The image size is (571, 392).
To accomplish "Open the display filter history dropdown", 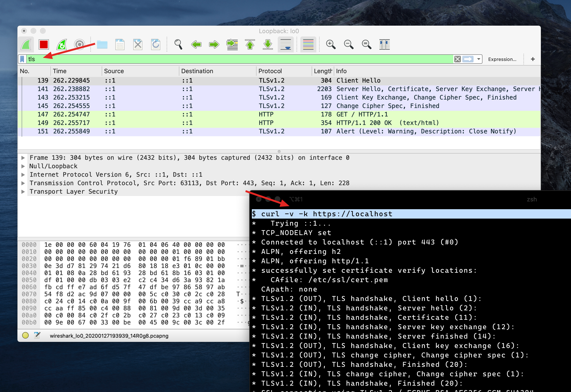I will click(x=479, y=59).
